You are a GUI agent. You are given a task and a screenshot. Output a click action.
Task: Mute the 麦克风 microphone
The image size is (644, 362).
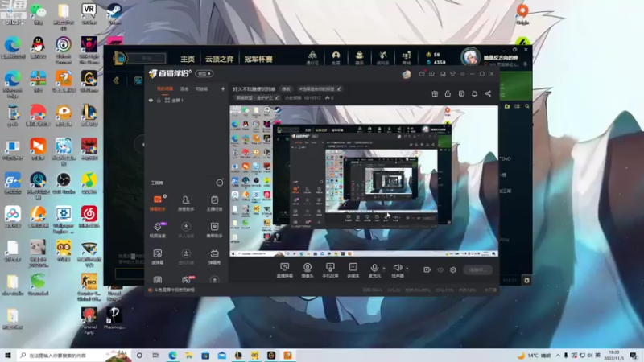pos(374,270)
